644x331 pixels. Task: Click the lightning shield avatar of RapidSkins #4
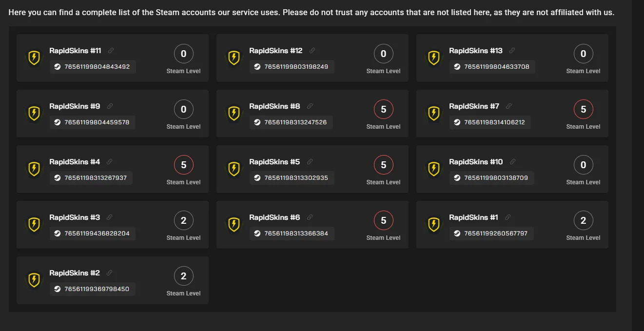point(34,170)
